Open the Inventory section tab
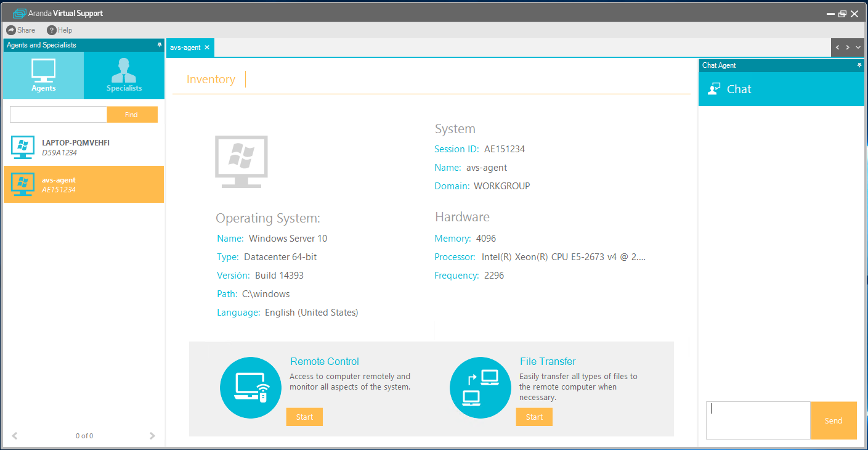Viewport: 868px width, 450px height. coord(211,80)
